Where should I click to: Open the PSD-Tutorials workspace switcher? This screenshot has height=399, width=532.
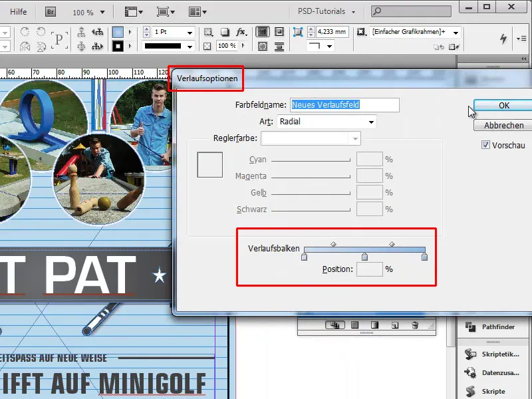click(323, 11)
